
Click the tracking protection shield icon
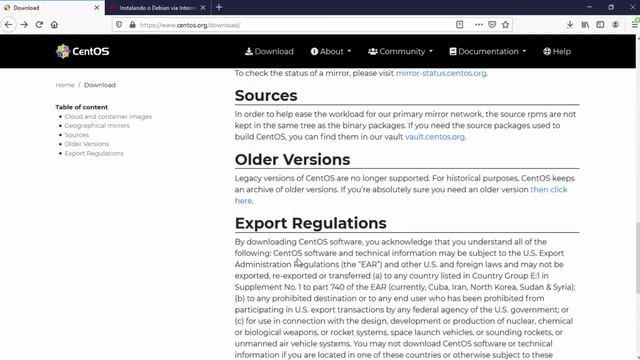(x=119, y=25)
